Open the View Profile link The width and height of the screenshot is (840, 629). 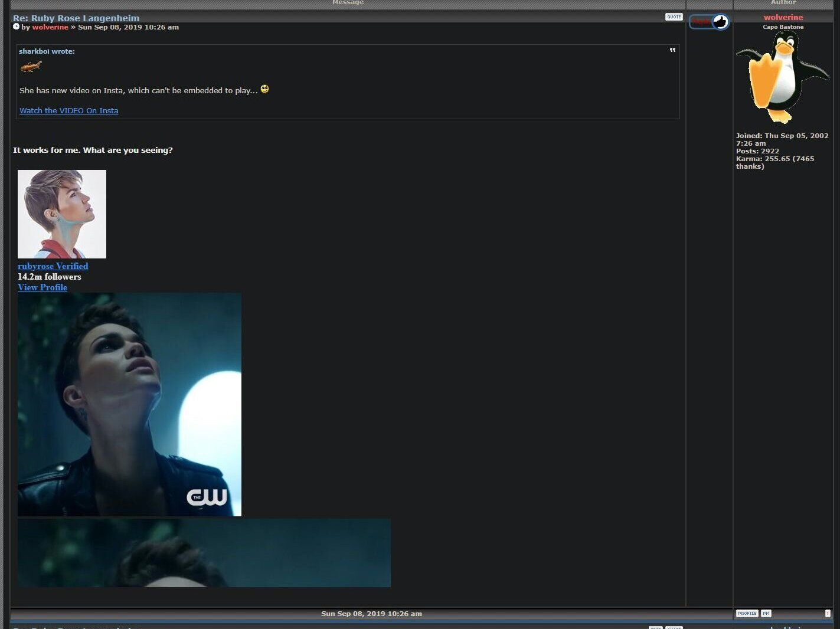(43, 287)
